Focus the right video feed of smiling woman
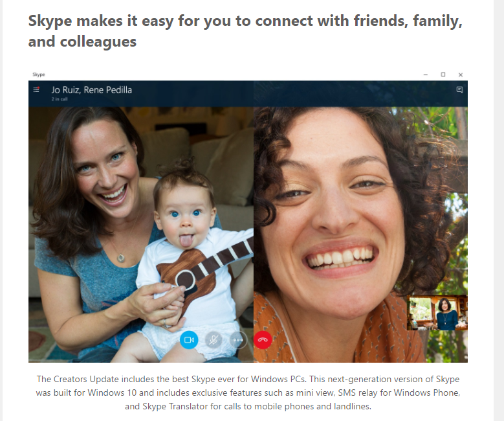The width and height of the screenshot is (504, 421). point(360,234)
